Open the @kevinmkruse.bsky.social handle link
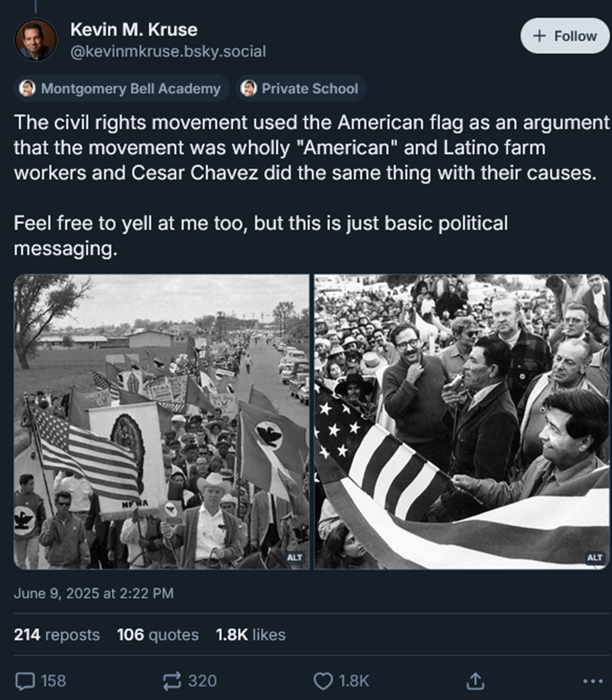The width and height of the screenshot is (612, 700). (168, 51)
